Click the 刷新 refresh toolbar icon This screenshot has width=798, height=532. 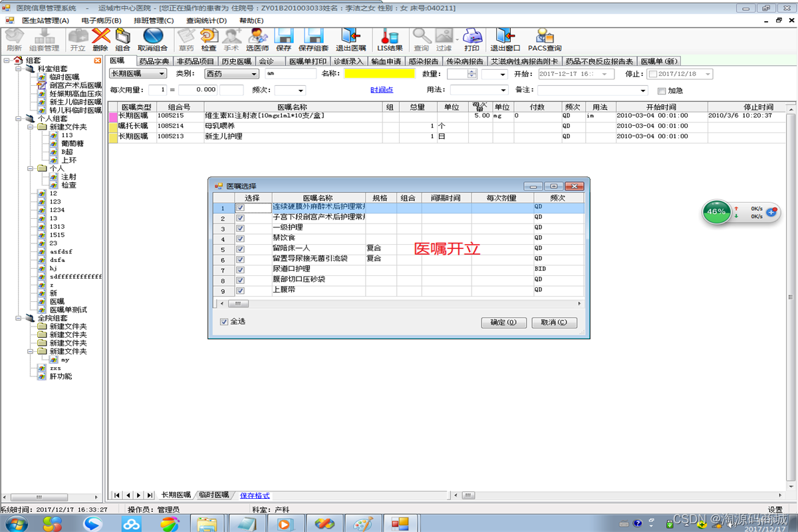point(13,39)
